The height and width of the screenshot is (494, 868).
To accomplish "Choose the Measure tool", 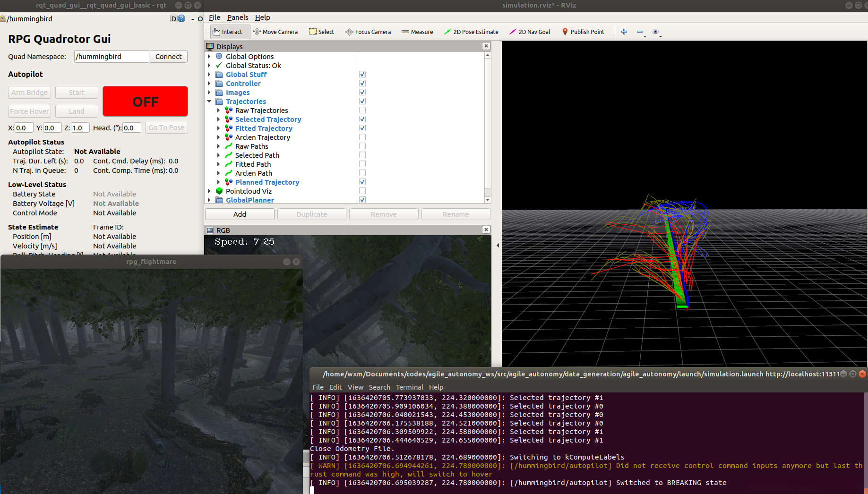I will click(x=417, y=32).
